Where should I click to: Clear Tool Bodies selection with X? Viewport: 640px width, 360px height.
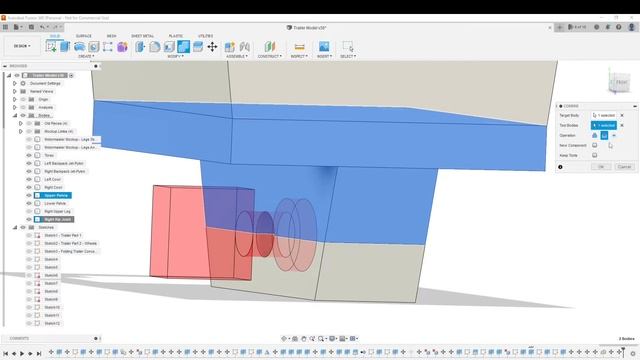coord(622,125)
